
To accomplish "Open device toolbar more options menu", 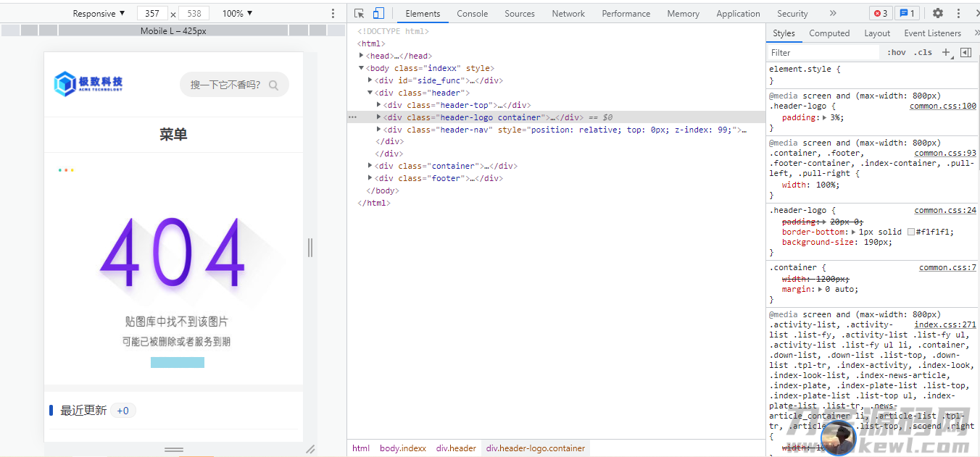I will click(x=333, y=13).
